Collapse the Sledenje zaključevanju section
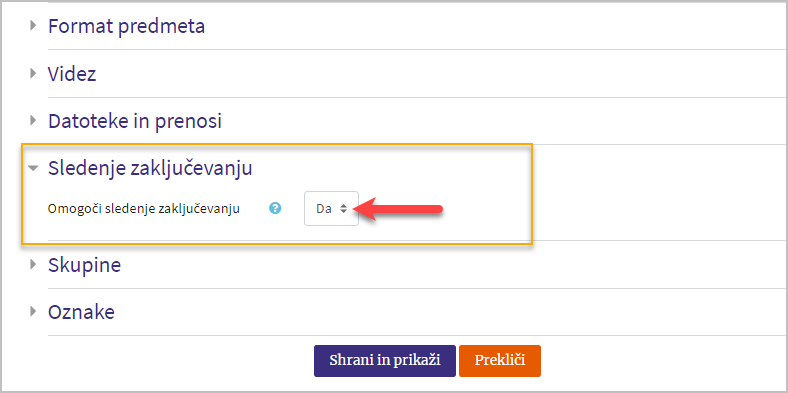The image size is (788, 393). 150,169
